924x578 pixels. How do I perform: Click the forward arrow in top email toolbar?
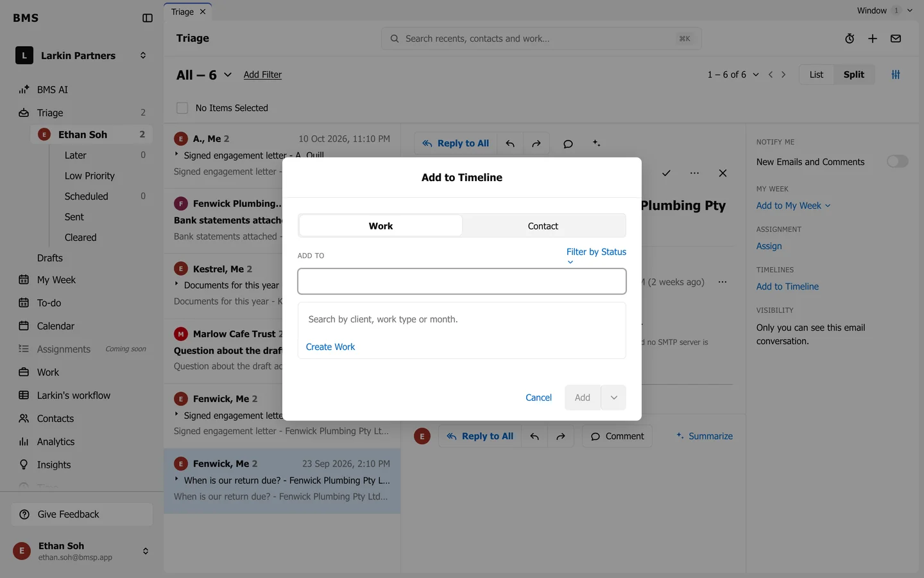536,144
